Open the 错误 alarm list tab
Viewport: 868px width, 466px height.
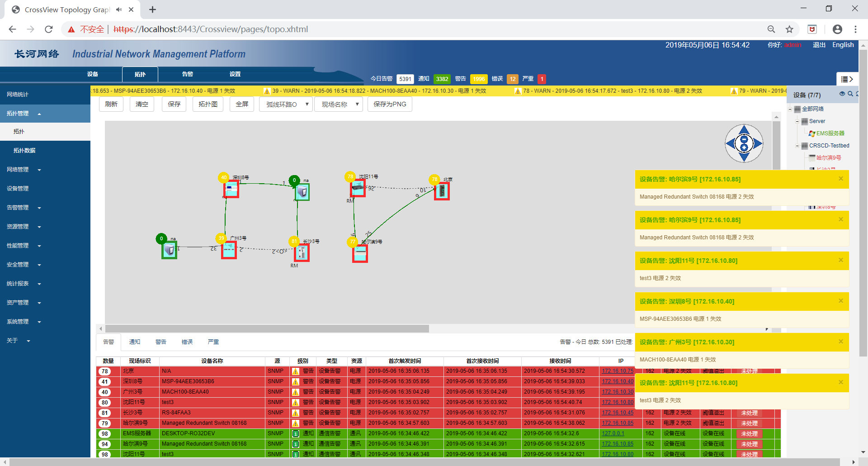tap(187, 342)
